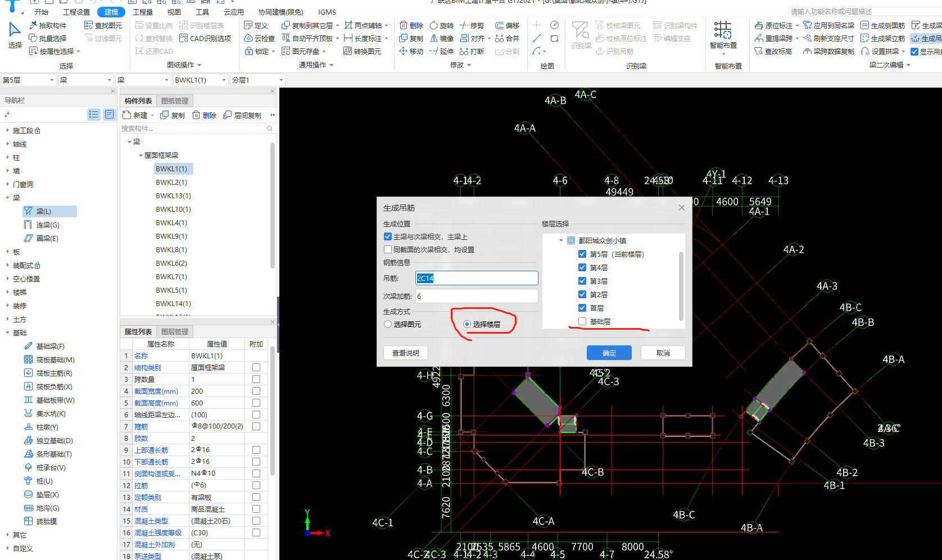Uncheck the 第4层 floor checkbox
This screenshot has height=560, width=942.
(x=582, y=267)
